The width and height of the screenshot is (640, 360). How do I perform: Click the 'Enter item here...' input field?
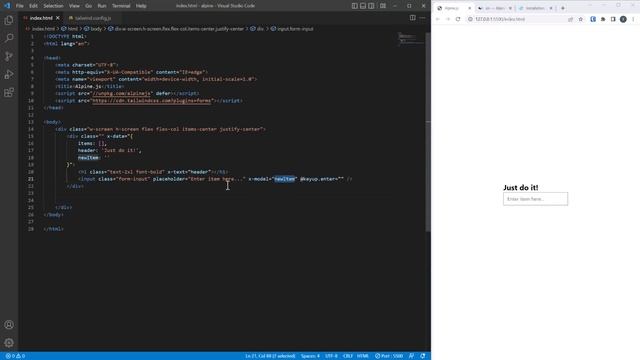pyautogui.click(x=535, y=199)
